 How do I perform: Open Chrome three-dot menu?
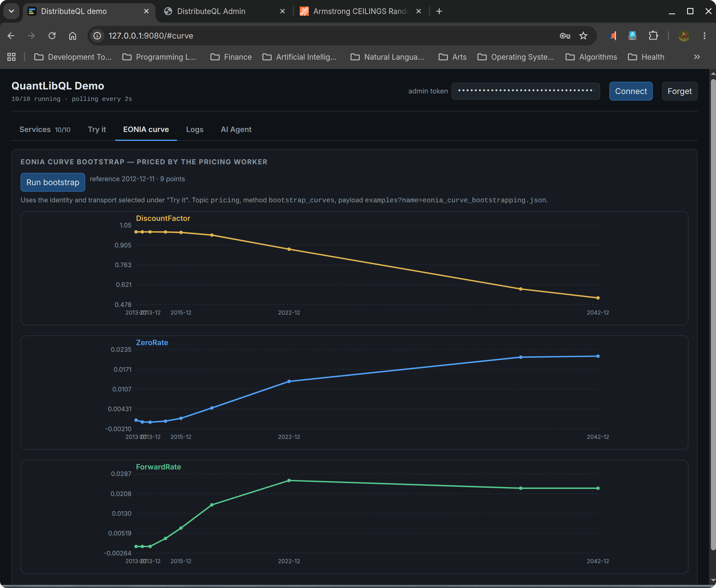pyautogui.click(x=705, y=35)
